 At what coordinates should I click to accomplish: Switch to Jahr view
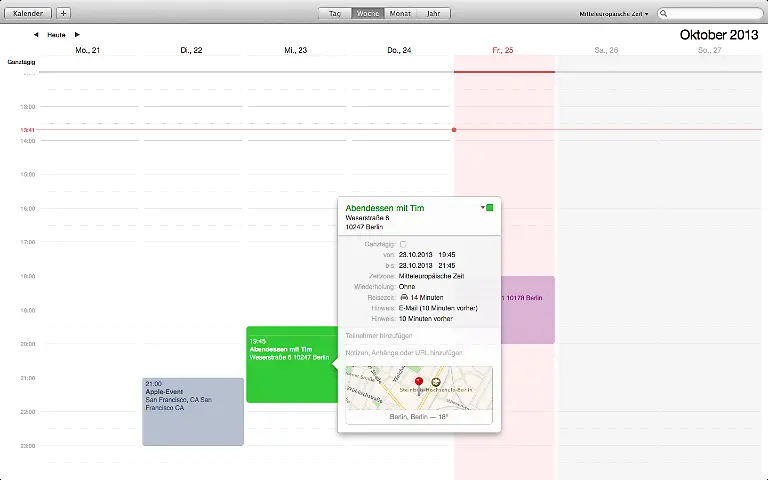tap(433, 13)
